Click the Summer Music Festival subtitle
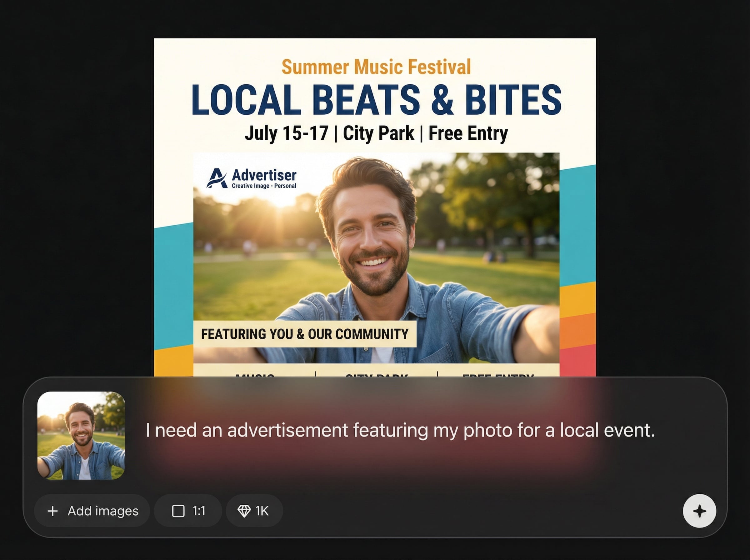Image resolution: width=750 pixels, height=560 pixels. point(376,67)
